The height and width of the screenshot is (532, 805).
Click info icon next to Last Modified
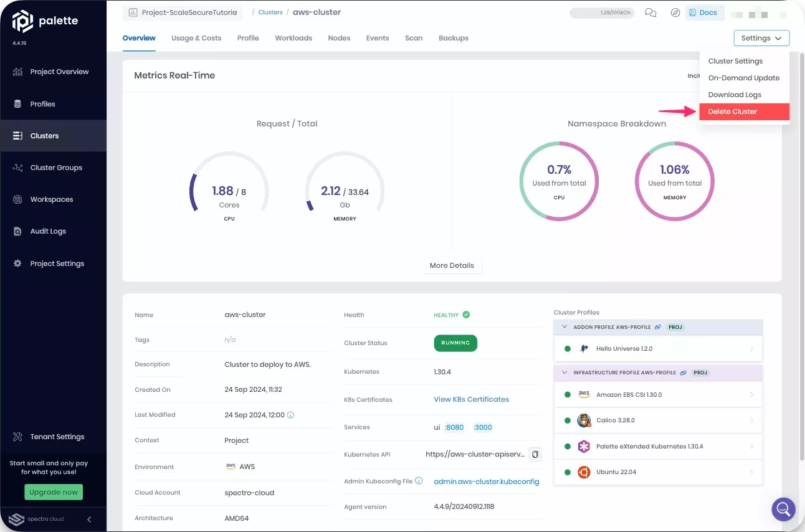pyautogui.click(x=290, y=415)
